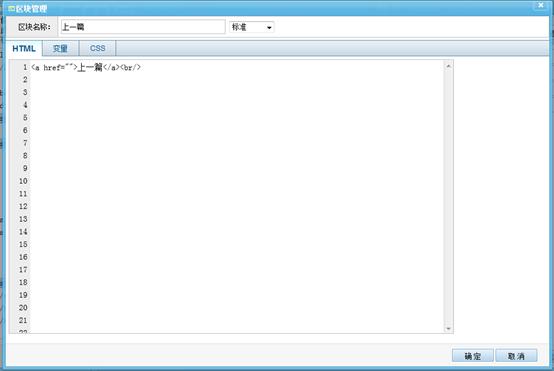Click the 区块名称 label
This screenshot has width=554, height=371.
pyautogui.click(x=34, y=27)
